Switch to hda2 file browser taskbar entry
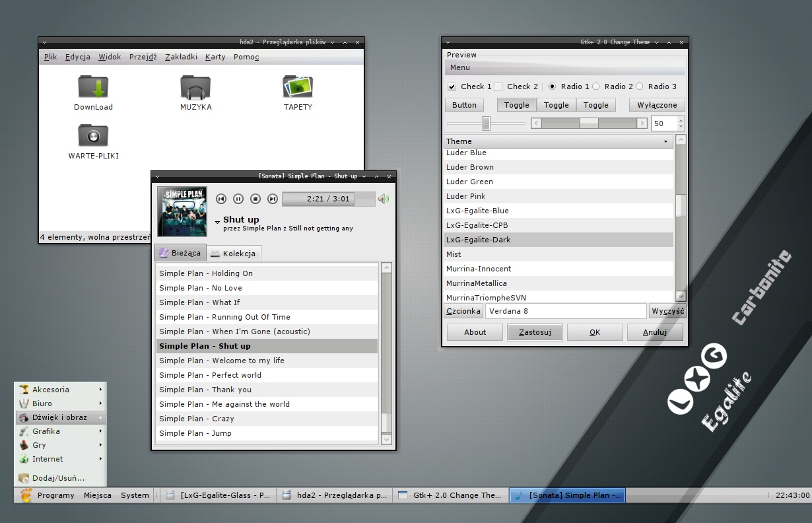 coord(334,495)
